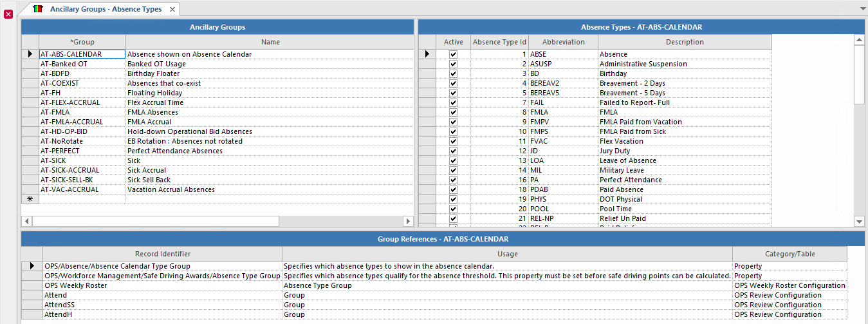This screenshot has width=868, height=324.
Task: Sort by Absence Type Id column header
Action: click(x=500, y=42)
